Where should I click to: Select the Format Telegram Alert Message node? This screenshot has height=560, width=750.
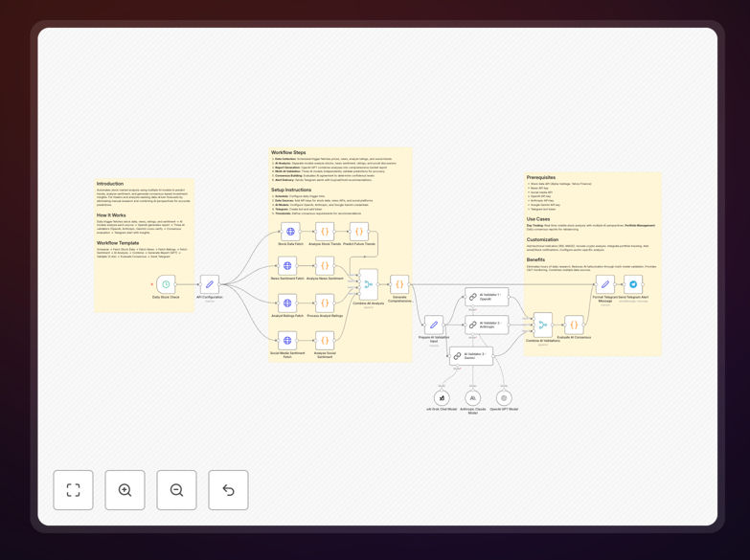[605, 284]
